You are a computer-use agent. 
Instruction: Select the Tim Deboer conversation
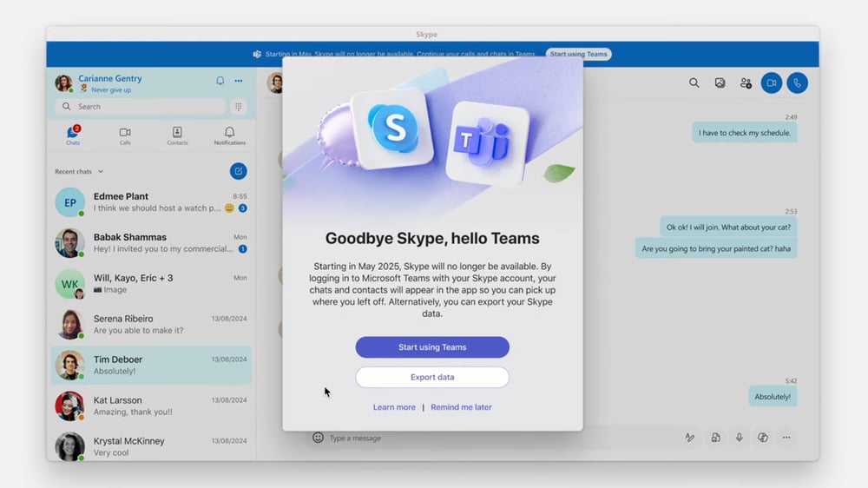[150, 365]
